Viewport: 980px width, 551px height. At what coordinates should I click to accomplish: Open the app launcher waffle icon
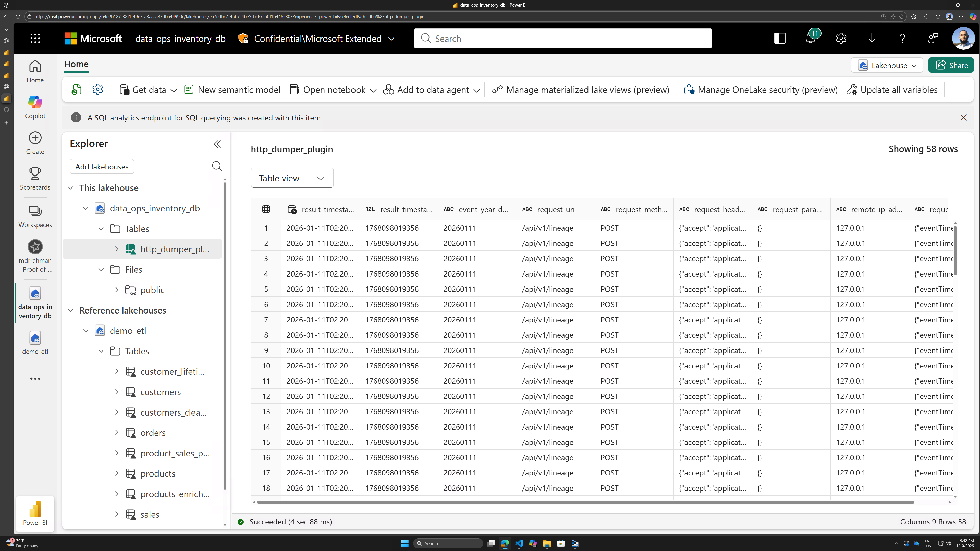(x=35, y=39)
